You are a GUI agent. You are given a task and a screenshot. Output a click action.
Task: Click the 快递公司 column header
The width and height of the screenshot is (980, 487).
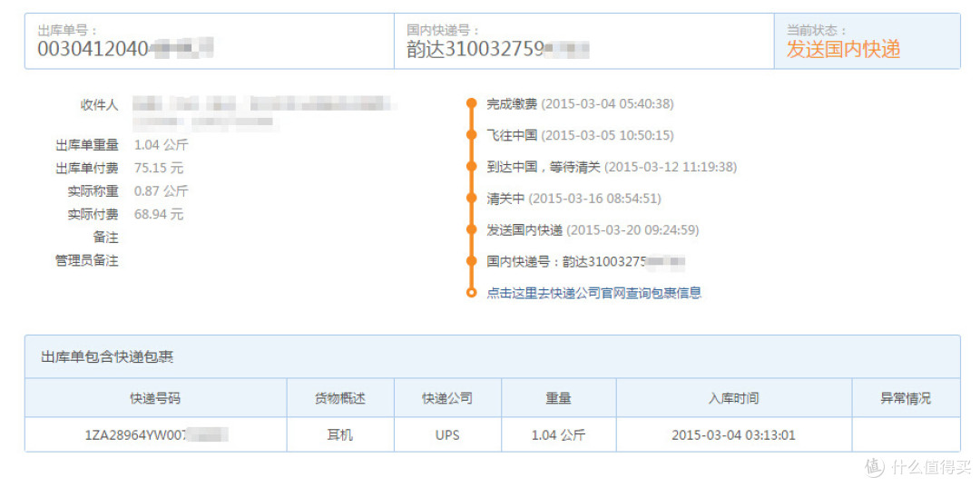click(447, 398)
